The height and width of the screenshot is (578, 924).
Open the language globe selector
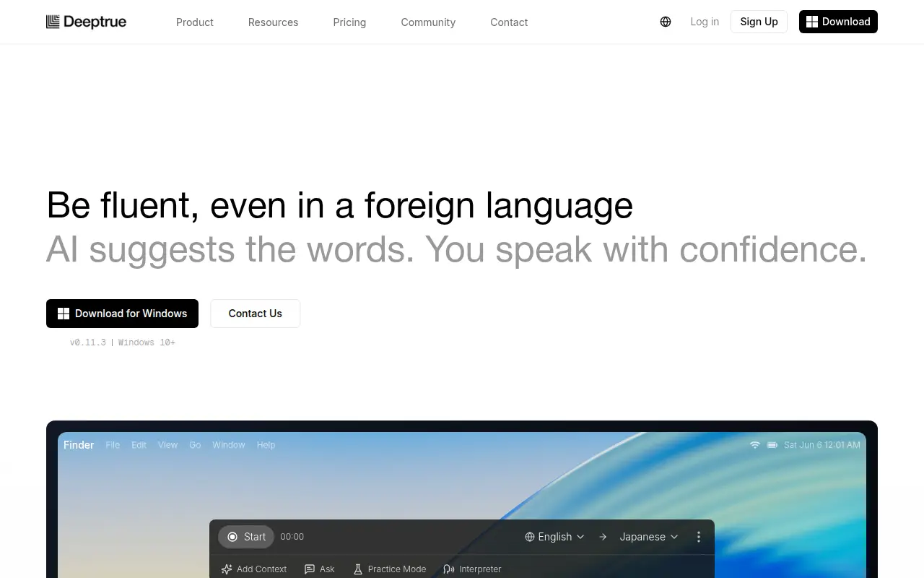click(666, 22)
